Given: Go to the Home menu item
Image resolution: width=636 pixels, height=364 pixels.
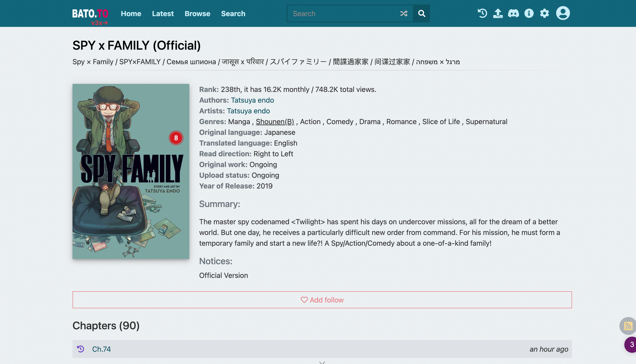Looking at the screenshot, I should 131,14.
